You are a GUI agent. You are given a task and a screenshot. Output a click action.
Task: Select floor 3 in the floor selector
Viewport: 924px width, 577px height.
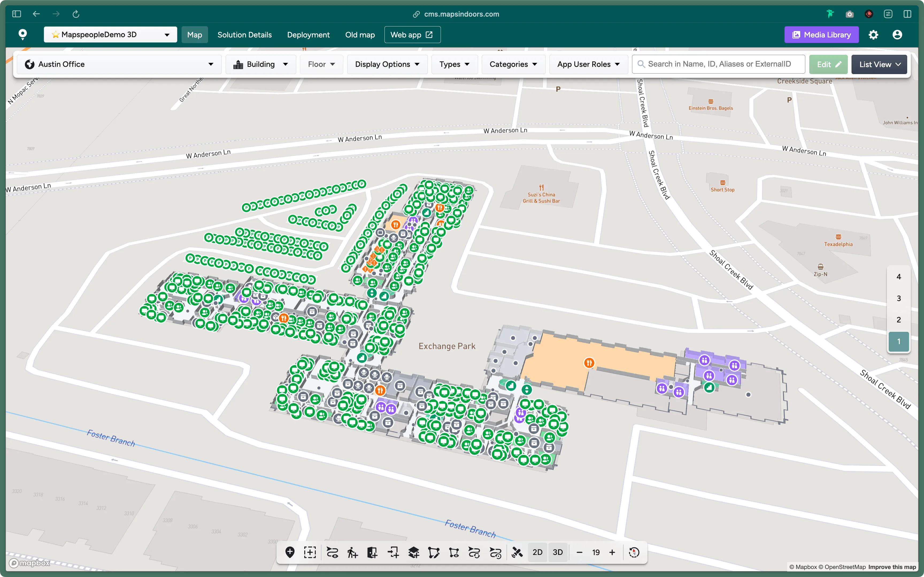(x=899, y=298)
